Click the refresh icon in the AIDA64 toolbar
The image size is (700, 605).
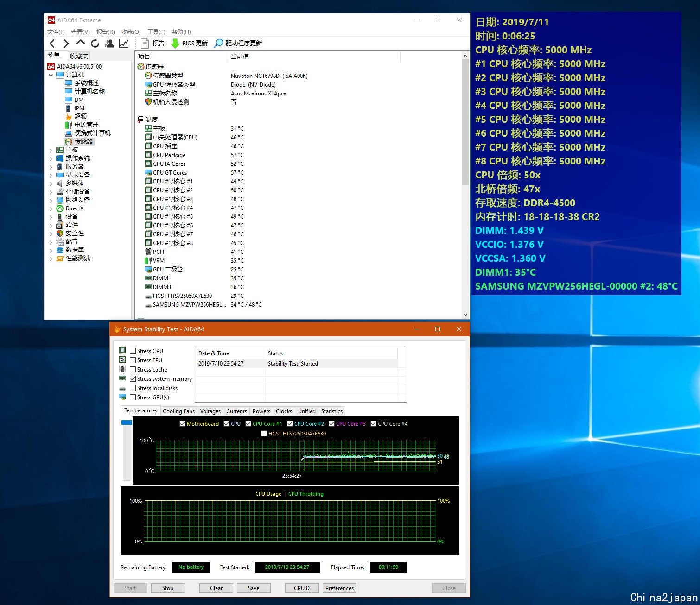pos(95,44)
